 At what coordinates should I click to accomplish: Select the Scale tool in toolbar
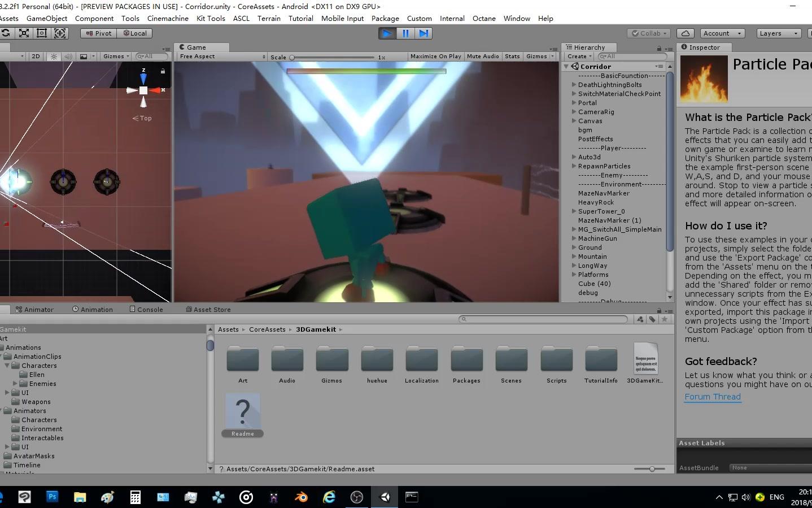click(x=24, y=33)
